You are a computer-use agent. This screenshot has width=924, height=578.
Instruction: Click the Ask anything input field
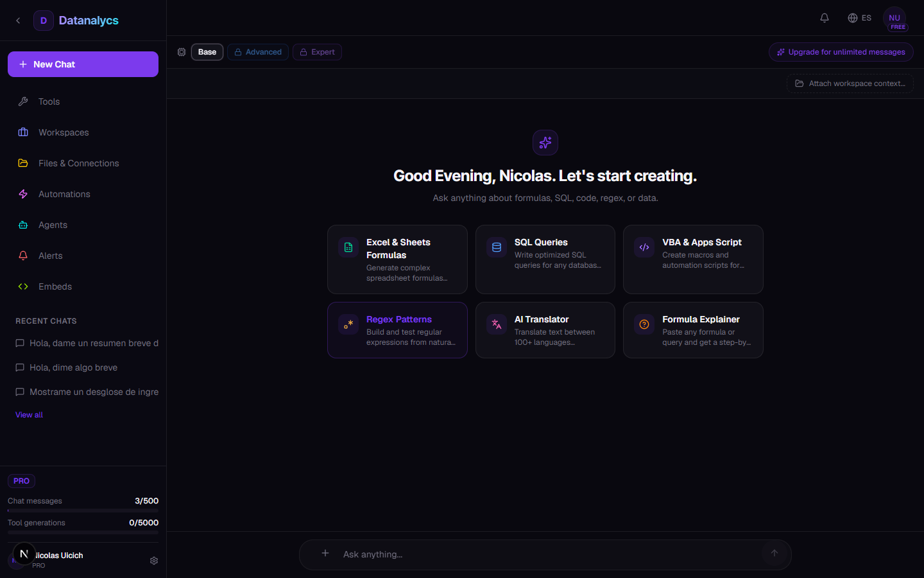tap(545, 554)
